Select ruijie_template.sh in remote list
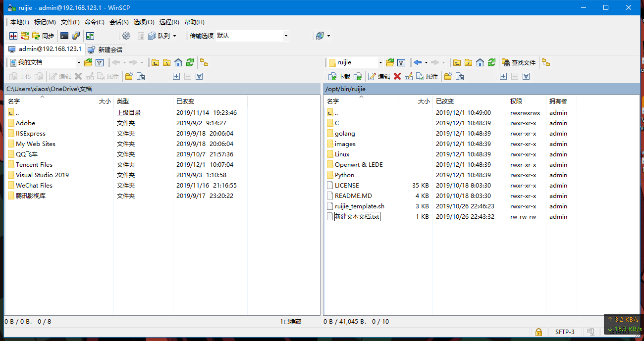The height and width of the screenshot is (341, 644). pyautogui.click(x=359, y=206)
